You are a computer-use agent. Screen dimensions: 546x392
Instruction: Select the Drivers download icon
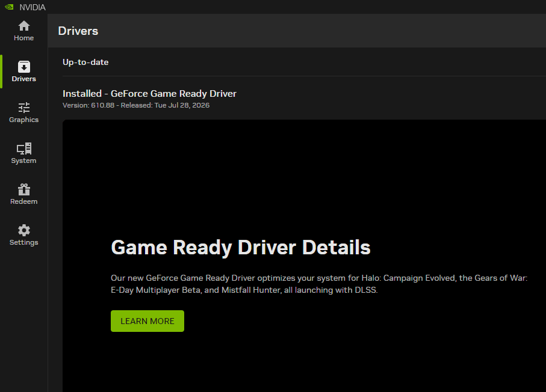point(23,67)
